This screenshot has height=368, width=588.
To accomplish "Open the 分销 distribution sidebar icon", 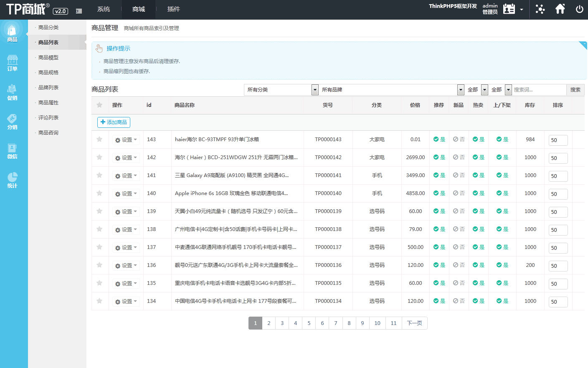I will tap(13, 121).
